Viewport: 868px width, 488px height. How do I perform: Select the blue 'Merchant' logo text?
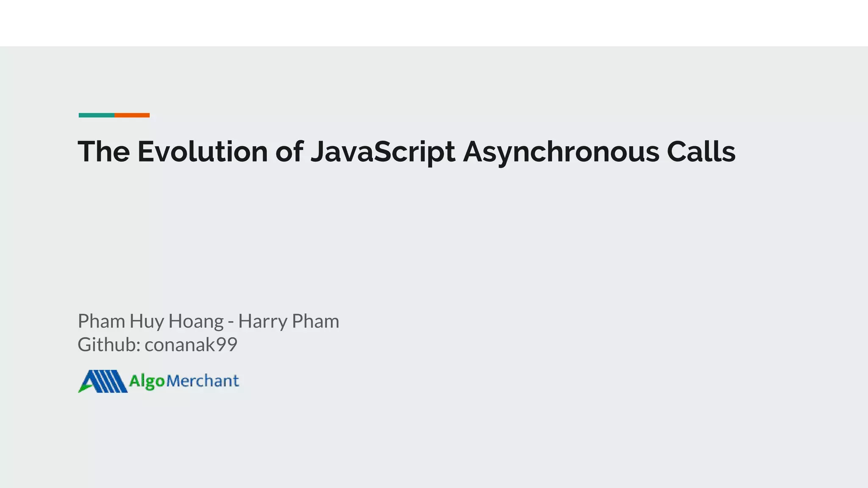203,381
